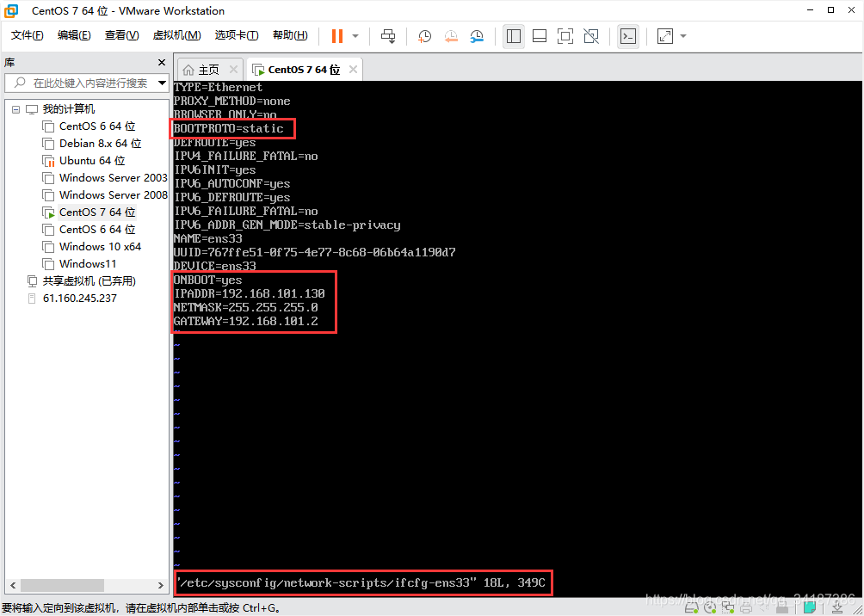864x616 pixels.
Task: Open the 虚拟机(M) menu
Action: click(176, 35)
